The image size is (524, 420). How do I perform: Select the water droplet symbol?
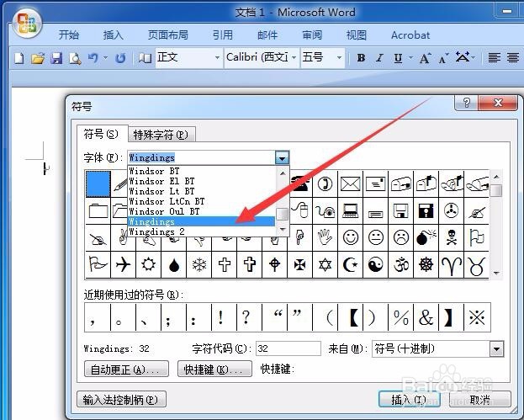[174, 265]
